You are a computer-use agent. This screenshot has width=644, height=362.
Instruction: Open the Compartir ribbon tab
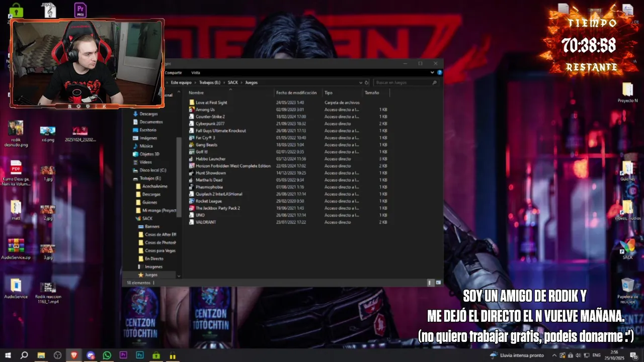[x=174, y=72]
